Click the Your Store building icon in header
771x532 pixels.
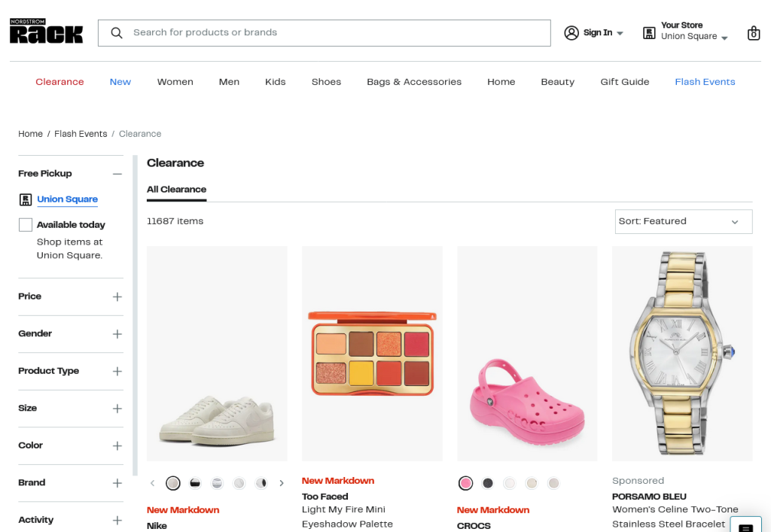click(x=649, y=33)
